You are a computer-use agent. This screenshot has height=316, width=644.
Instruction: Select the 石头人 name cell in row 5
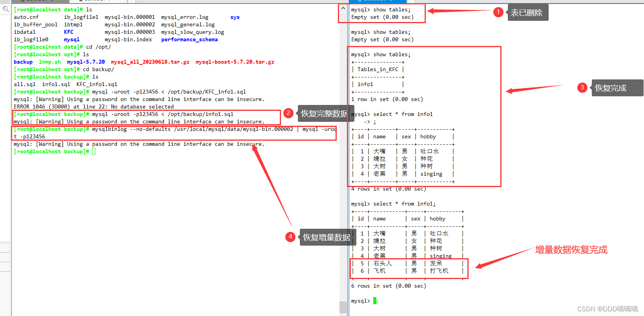click(383, 263)
